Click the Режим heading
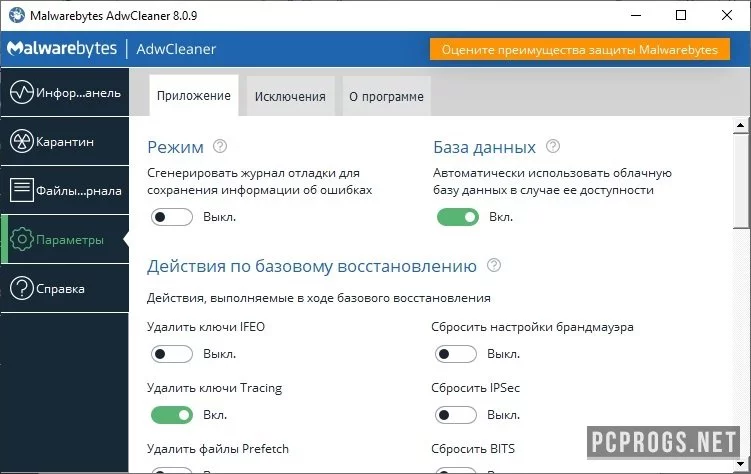 [175, 147]
